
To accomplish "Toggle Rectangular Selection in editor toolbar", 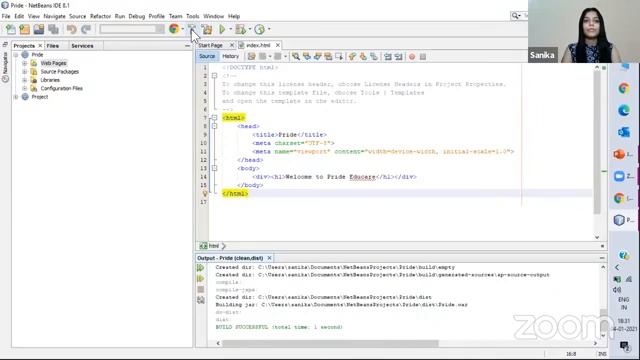I will coord(339,56).
